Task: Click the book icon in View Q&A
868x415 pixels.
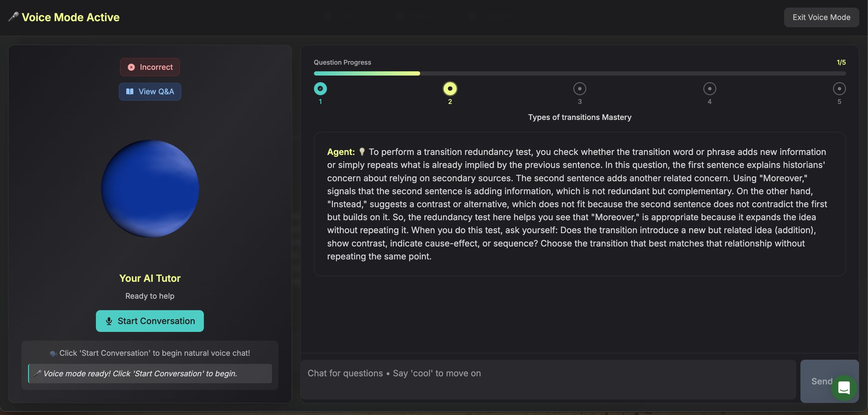Action: click(130, 92)
